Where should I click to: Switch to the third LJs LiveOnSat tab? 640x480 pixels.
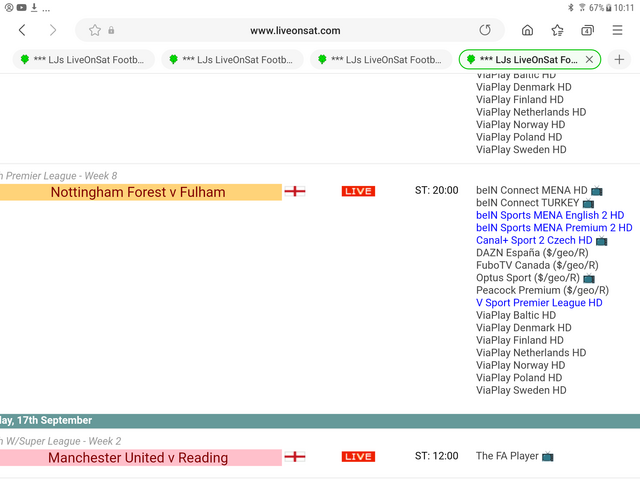(381, 60)
